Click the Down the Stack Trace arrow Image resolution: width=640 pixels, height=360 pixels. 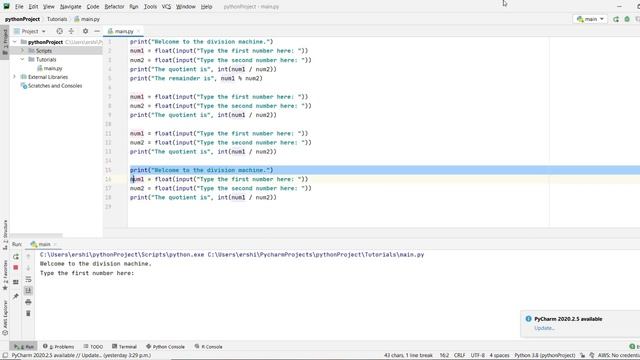(28, 268)
